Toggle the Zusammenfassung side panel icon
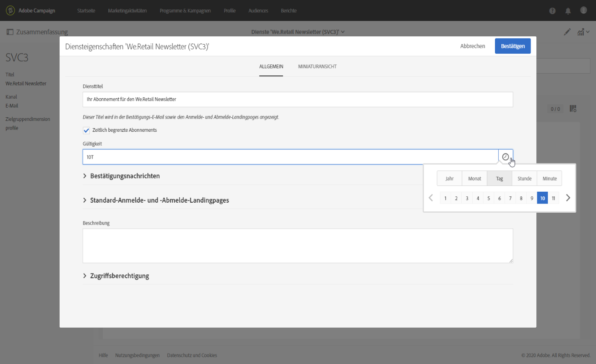596x364 pixels. coord(10,32)
